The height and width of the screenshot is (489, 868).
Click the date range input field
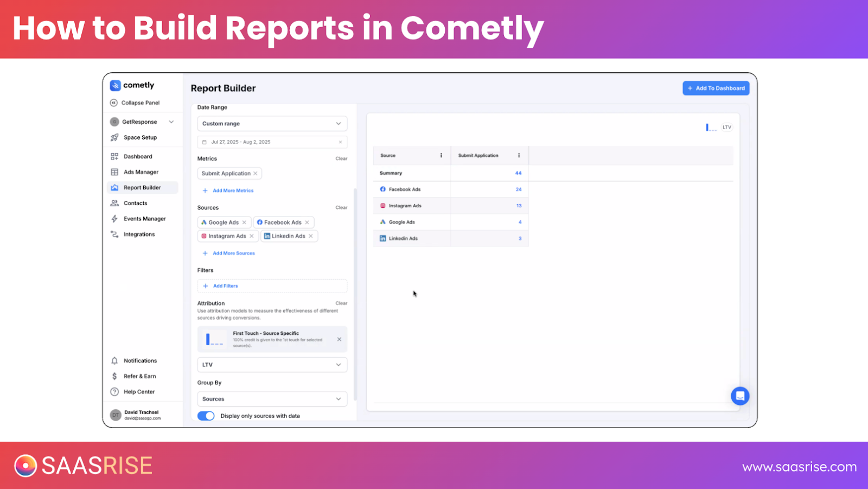coord(272,142)
